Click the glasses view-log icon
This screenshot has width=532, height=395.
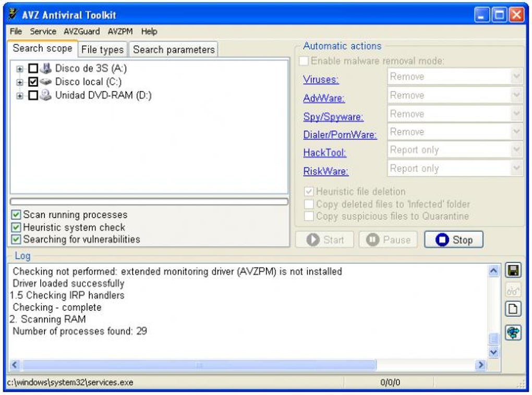(x=513, y=290)
